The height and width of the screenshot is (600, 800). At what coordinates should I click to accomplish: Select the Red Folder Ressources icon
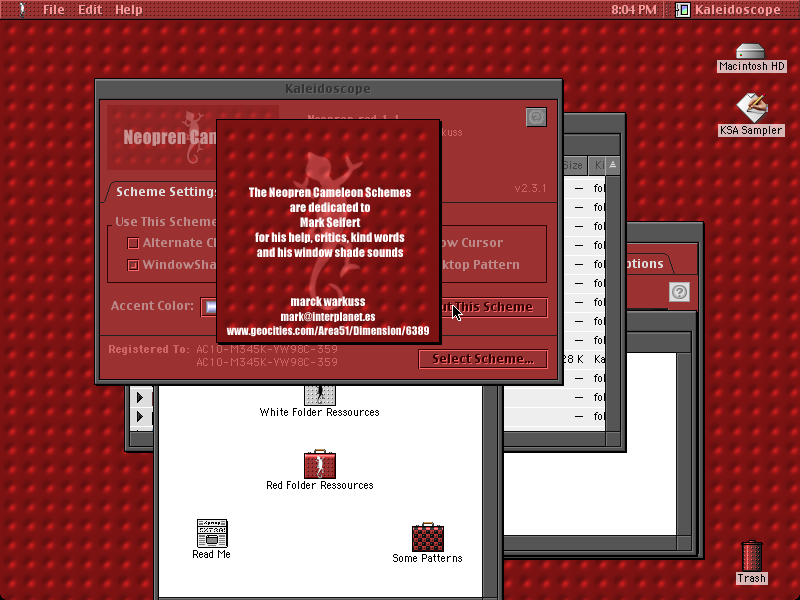320,463
